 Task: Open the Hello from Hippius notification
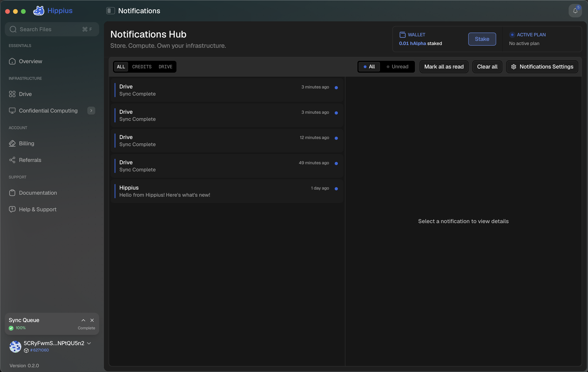[x=227, y=191]
